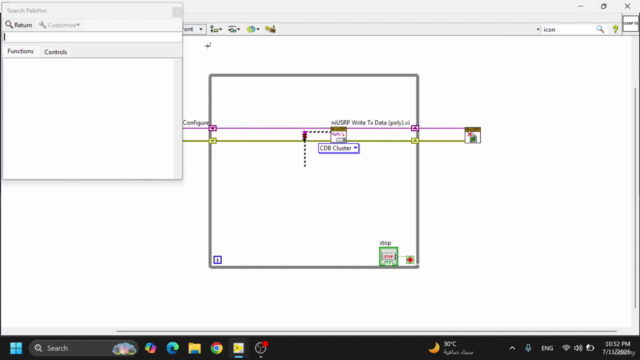Click the VI icon pane at top right
Image resolution: width=640 pixels, height=360 pixels.
tap(631, 24)
